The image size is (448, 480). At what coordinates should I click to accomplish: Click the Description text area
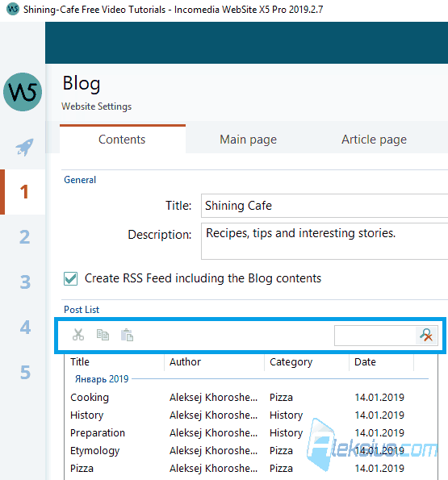point(324,241)
